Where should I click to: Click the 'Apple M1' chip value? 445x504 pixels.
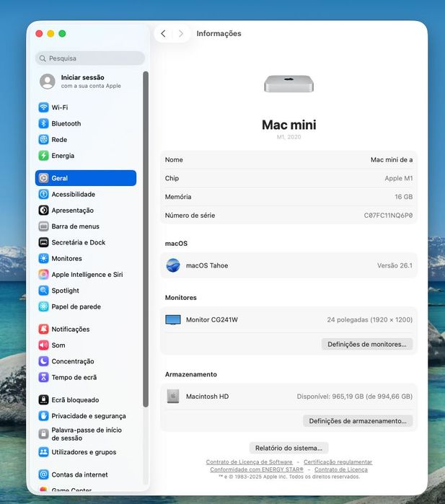coord(399,178)
